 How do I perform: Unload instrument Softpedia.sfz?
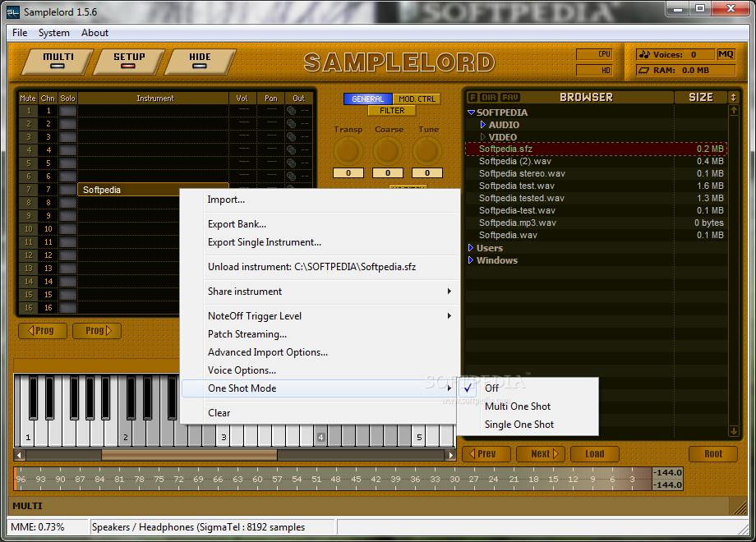318,267
